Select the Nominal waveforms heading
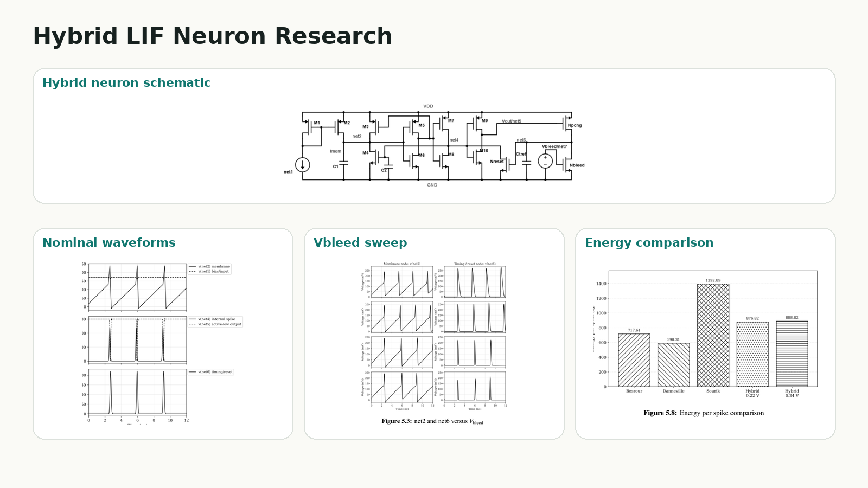Image resolution: width=868 pixels, height=488 pixels. [109, 243]
